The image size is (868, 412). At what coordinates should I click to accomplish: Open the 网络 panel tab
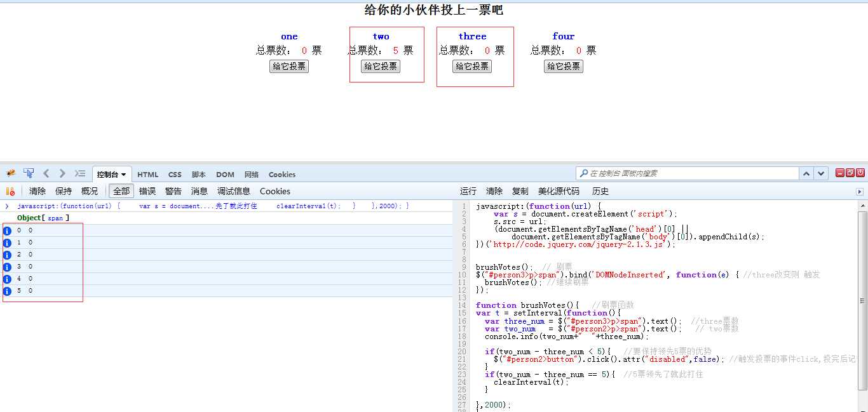pyautogui.click(x=252, y=175)
